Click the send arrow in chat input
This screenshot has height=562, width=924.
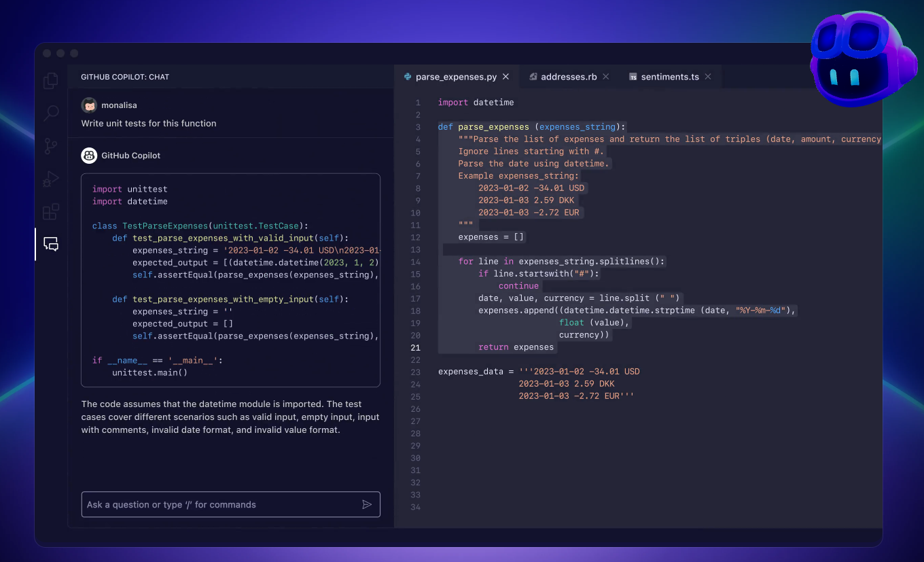pos(367,504)
